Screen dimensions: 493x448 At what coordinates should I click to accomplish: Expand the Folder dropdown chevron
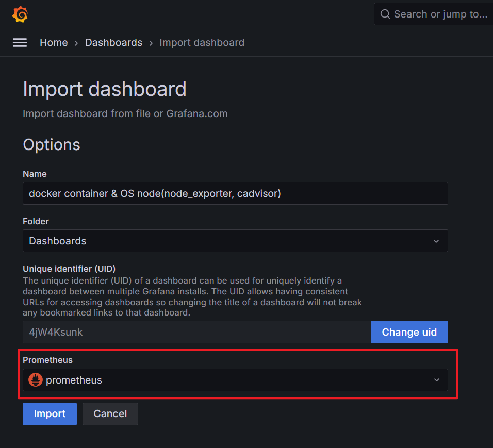[x=436, y=241]
